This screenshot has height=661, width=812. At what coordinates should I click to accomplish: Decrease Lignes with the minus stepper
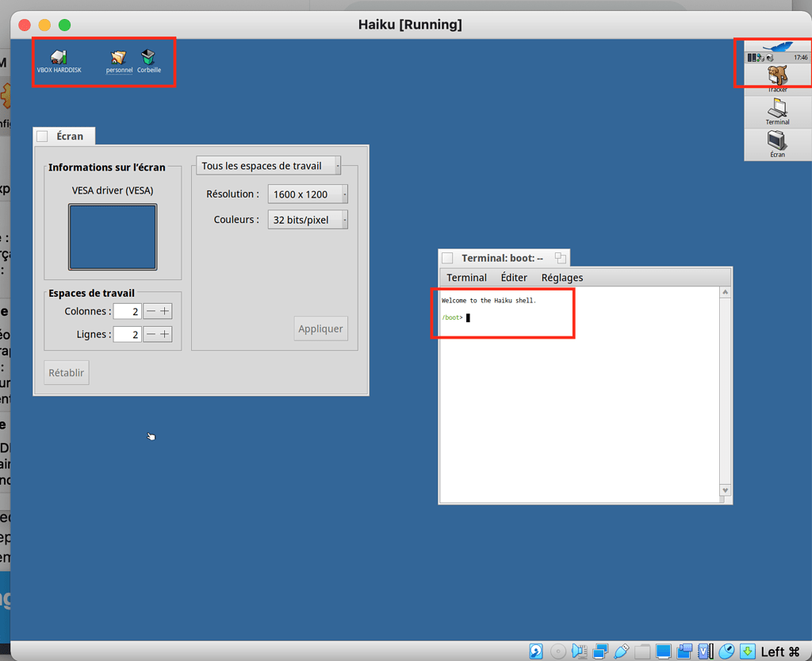tap(151, 334)
